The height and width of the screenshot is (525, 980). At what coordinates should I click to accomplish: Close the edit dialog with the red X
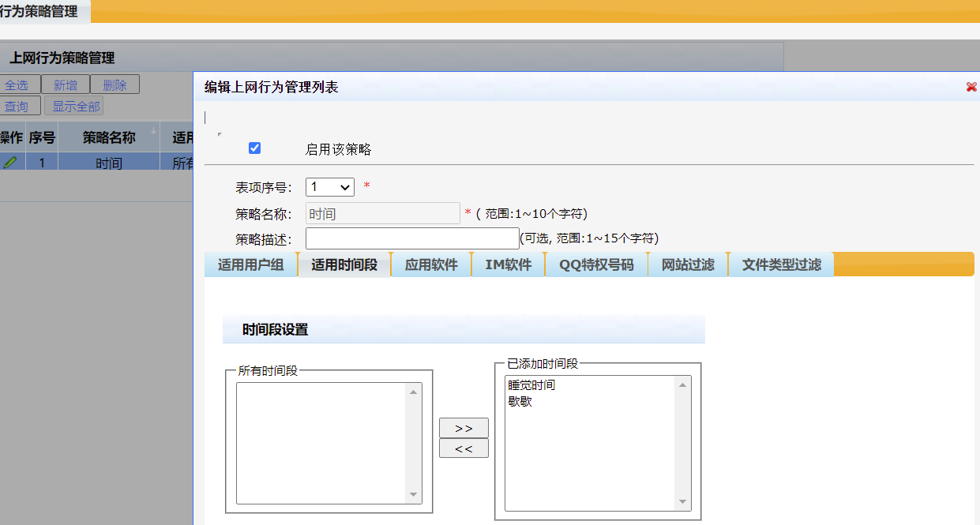pos(971,87)
